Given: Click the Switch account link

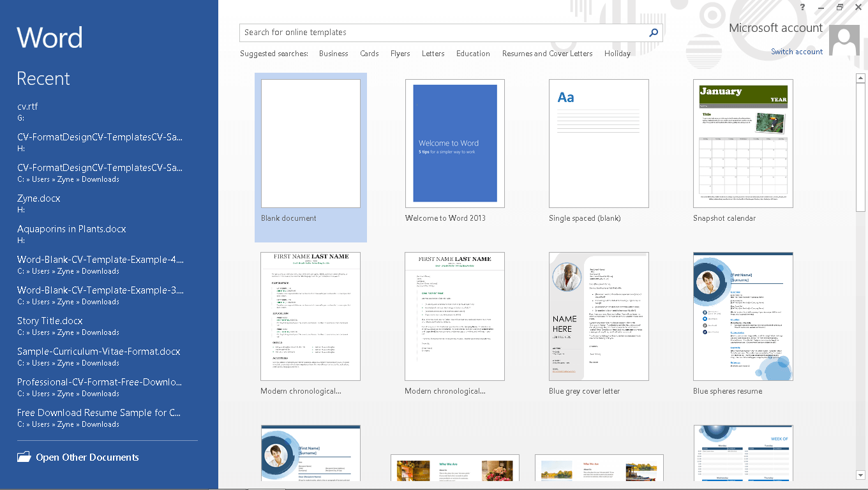Looking at the screenshot, I should tap(797, 52).
